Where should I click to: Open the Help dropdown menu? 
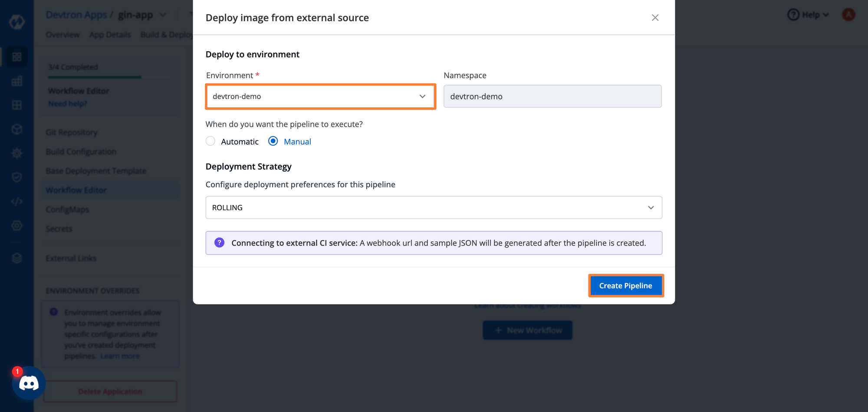[809, 15]
